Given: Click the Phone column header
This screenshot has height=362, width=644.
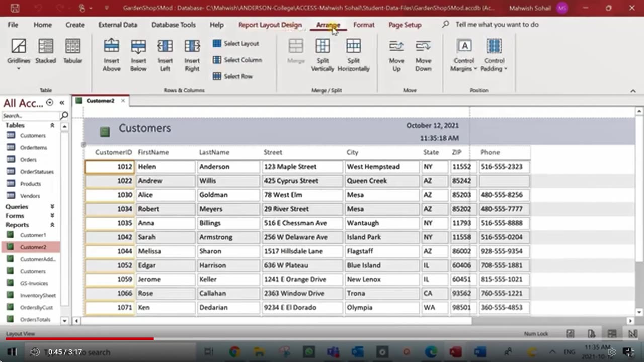Looking at the screenshot, I should click(x=490, y=152).
